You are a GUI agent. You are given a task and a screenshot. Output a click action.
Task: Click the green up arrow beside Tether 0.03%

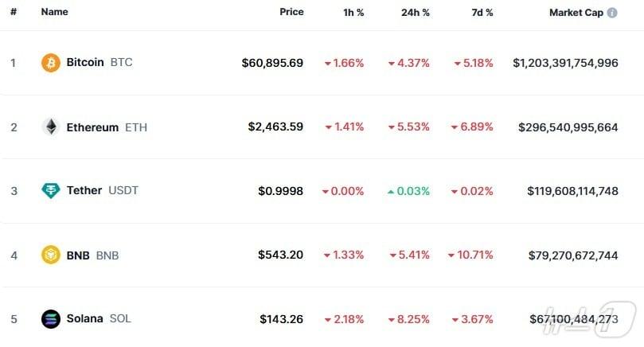(x=391, y=192)
